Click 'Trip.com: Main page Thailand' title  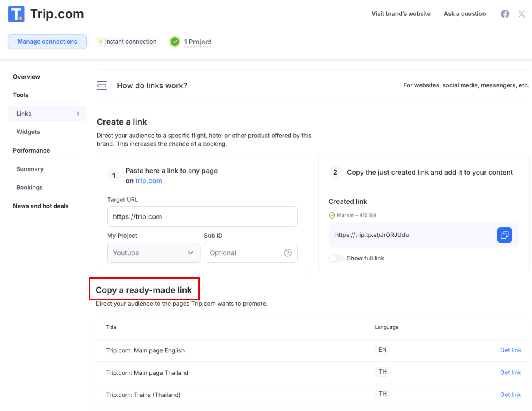[x=147, y=373]
